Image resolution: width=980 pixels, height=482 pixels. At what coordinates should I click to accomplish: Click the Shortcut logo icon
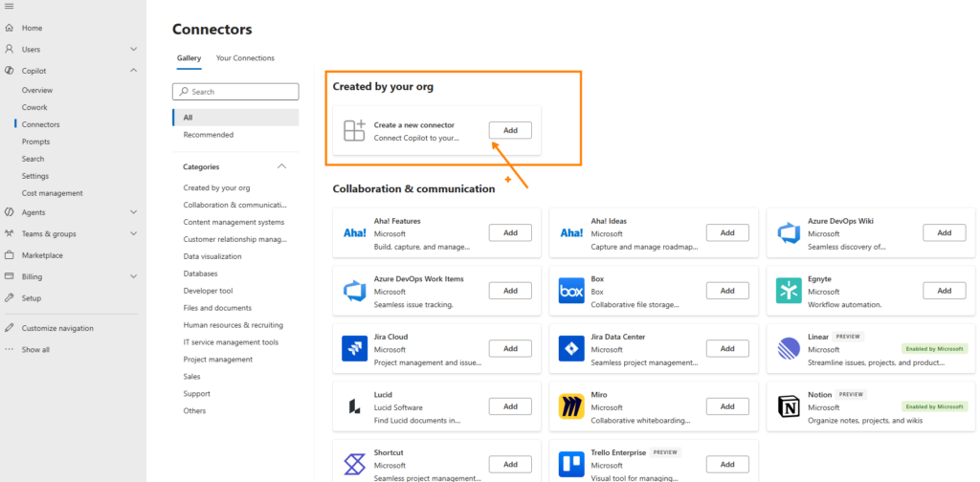coord(354,464)
